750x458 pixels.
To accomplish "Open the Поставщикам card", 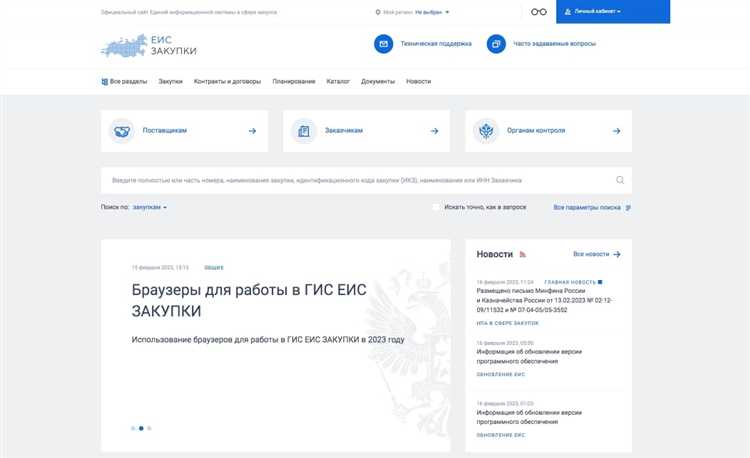I will 185,131.
